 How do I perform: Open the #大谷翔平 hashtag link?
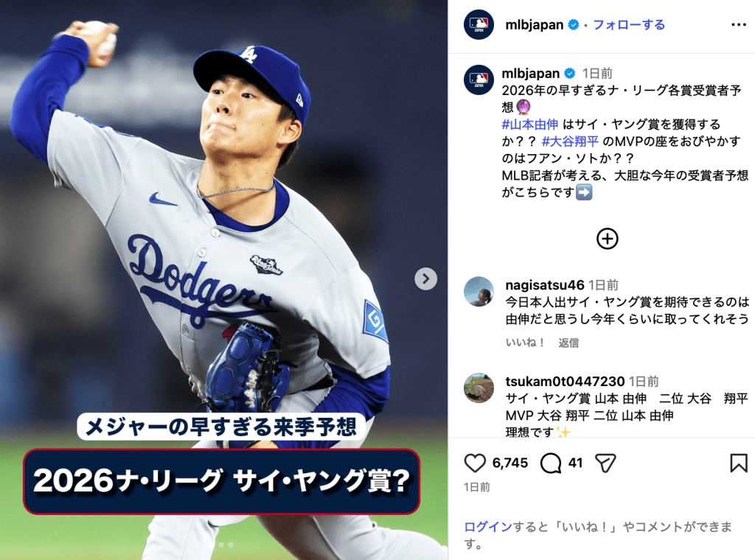tap(570, 141)
